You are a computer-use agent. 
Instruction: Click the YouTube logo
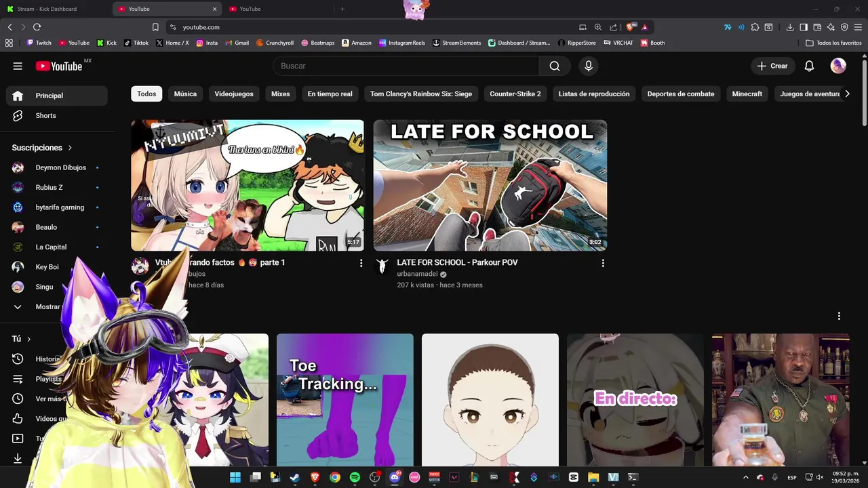[59, 66]
